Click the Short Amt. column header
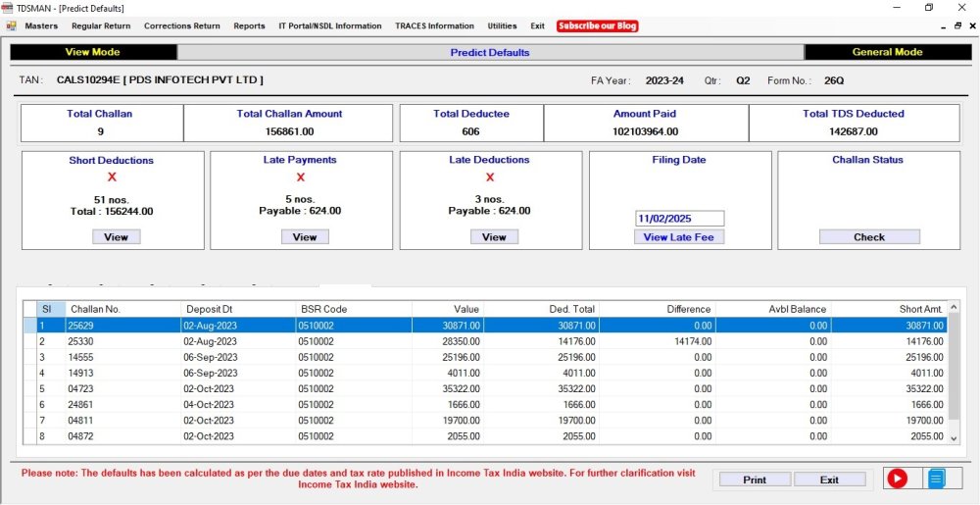980x505 pixels. pos(890,309)
